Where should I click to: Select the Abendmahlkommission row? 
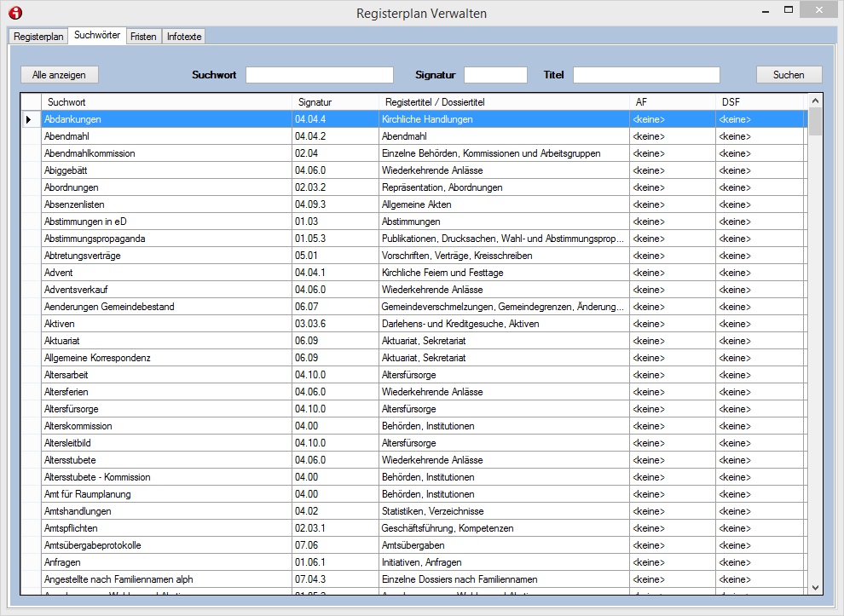click(90, 153)
